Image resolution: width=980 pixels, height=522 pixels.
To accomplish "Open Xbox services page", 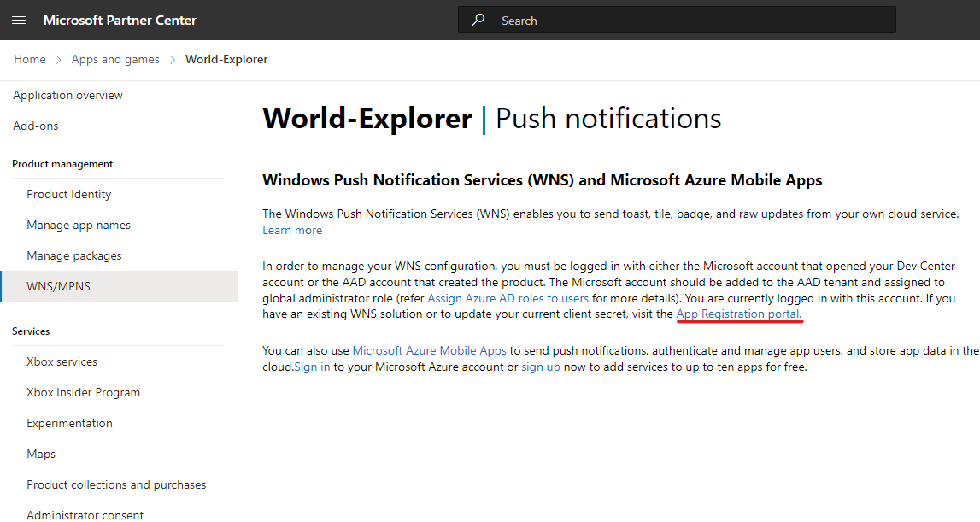I will point(62,362).
